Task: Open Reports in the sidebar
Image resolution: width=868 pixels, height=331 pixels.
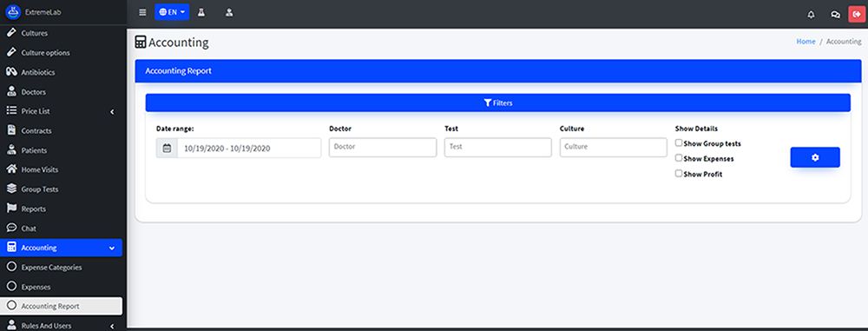Action: [61, 209]
